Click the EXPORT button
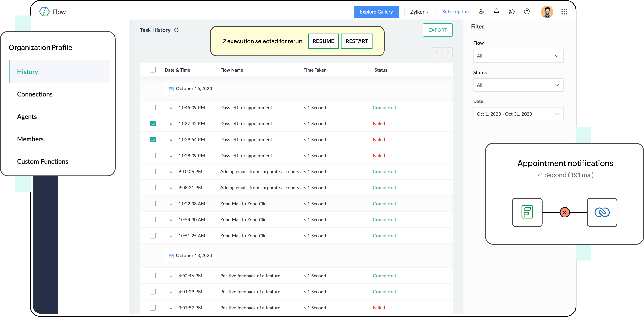Image resolution: width=644 pixels, height=317 pixels. click(x=438, y=30)
